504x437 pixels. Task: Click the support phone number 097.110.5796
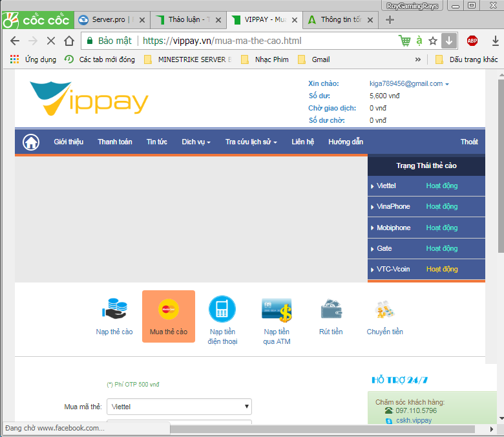416,410
